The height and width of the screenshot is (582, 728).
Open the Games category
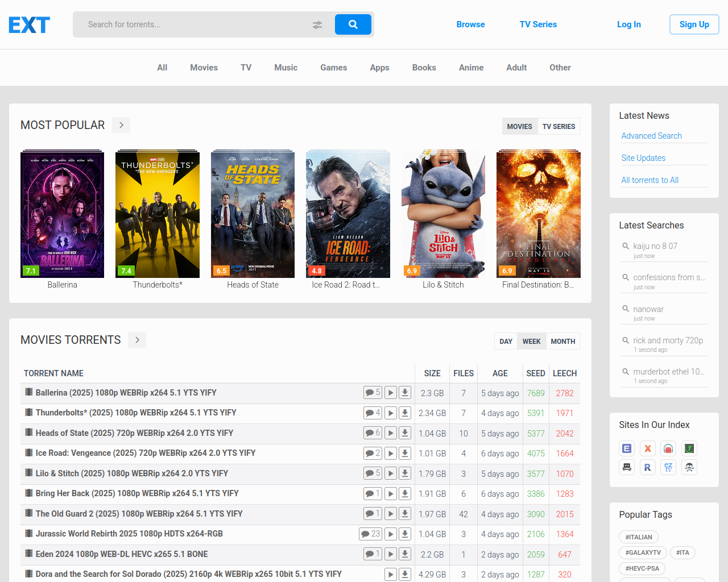click(x=333, y=68)
